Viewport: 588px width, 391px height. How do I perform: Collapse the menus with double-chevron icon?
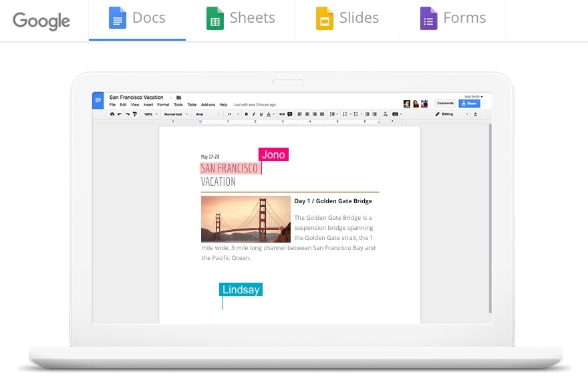click(476, 114)
